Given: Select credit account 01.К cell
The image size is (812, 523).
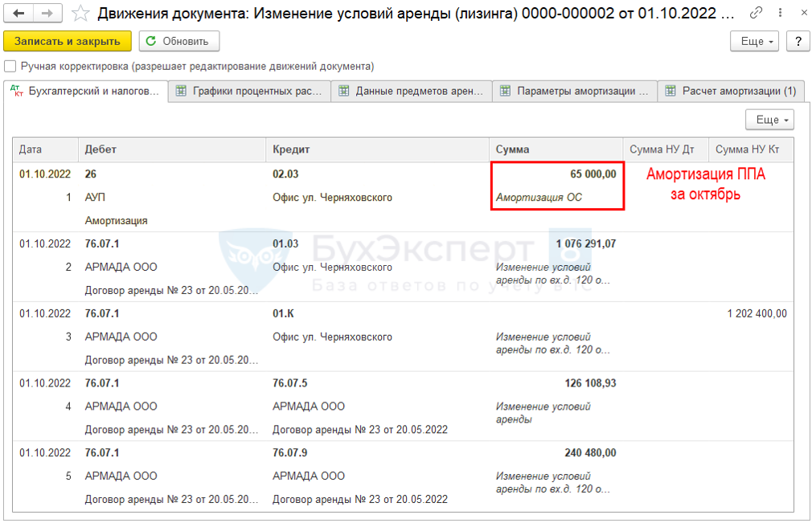Looking at the screenshot, I should 283,313.
